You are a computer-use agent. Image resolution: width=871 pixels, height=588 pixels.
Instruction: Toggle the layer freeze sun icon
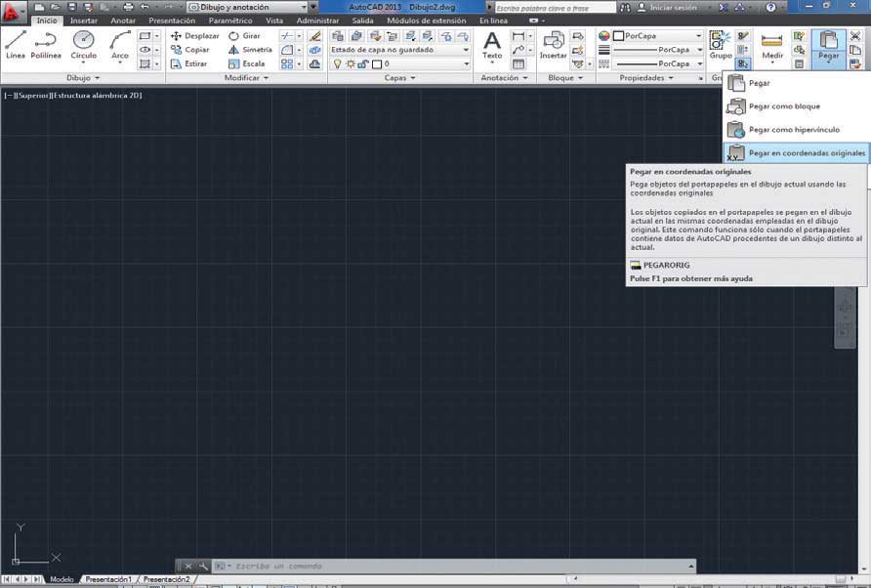(351, 63)
